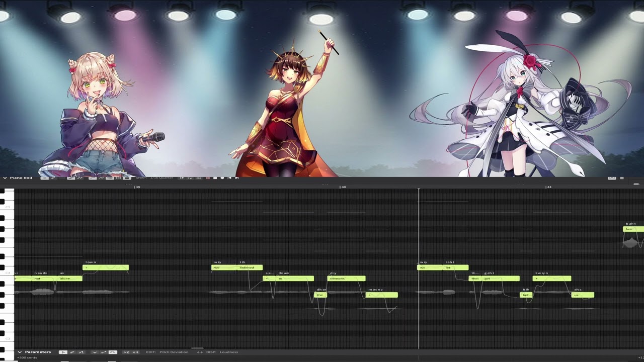This screenshot has height=362, width=644.
Task: Click measure 40 marker on the timeline ruler
Action: pyautogui.click(x=343, y=187)
